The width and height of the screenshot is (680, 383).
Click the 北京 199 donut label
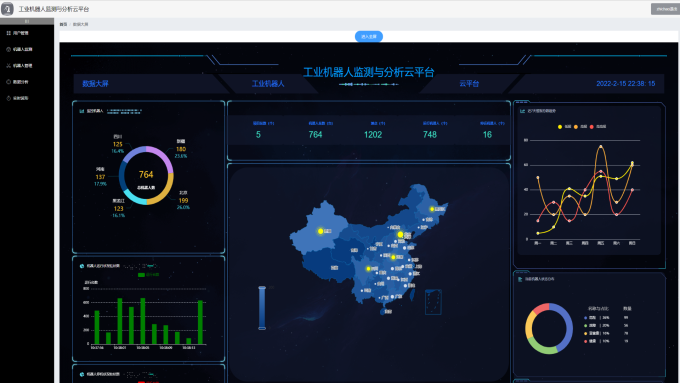click(x=183, y=200)
